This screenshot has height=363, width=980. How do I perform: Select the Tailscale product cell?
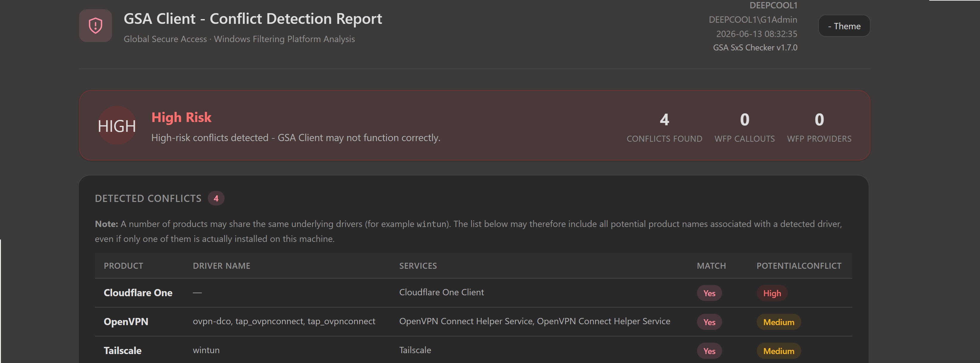coord(122,350)
